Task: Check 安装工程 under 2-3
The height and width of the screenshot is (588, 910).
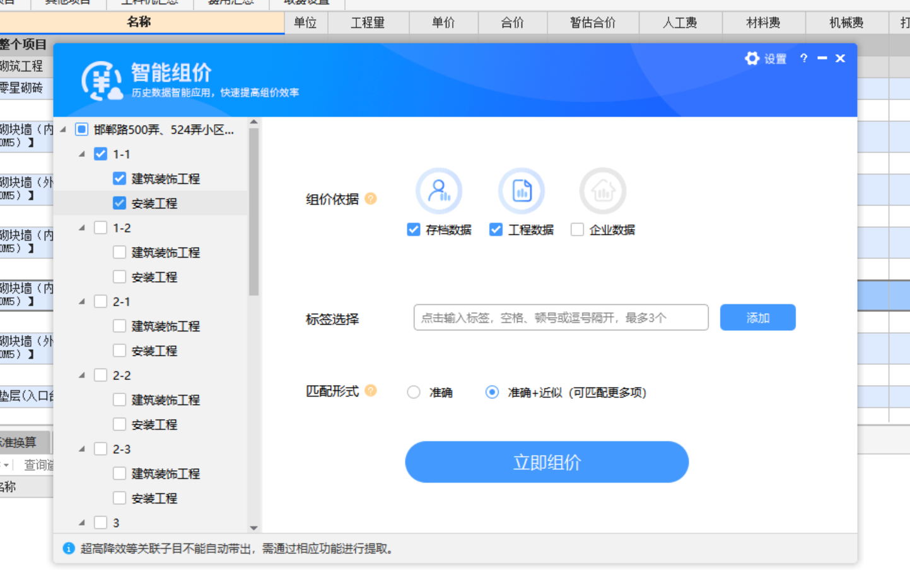Action: [x=119, y=498]
